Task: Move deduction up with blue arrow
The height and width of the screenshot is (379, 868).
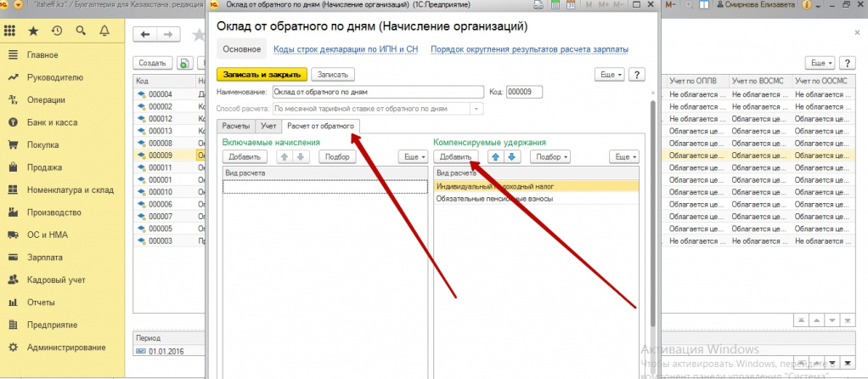Action: pos(497,157)
